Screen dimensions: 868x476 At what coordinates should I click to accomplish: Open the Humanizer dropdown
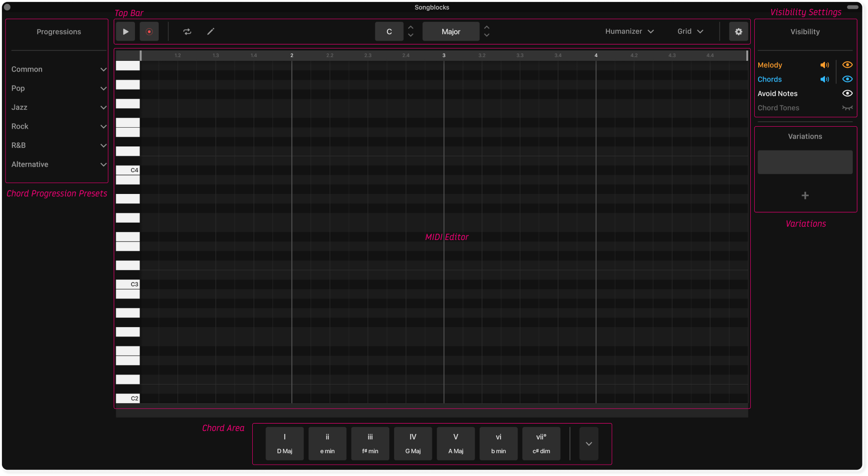[629, 32]
